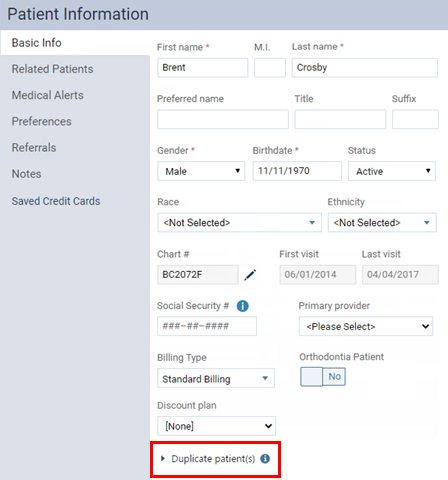448x480 pixels.
Task: Open the Status dropdown showing Active
Action: (392, 171)
